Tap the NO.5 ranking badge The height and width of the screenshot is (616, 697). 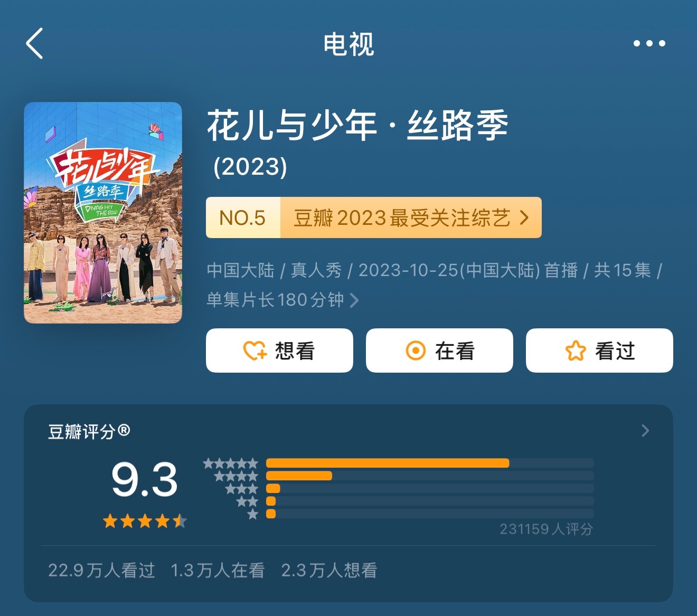click(x=243, y=217)
